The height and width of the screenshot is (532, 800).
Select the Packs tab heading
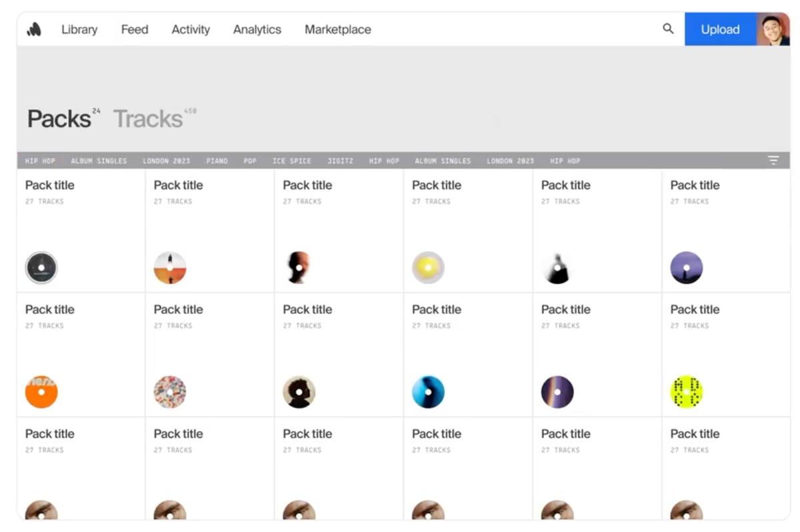59,119
